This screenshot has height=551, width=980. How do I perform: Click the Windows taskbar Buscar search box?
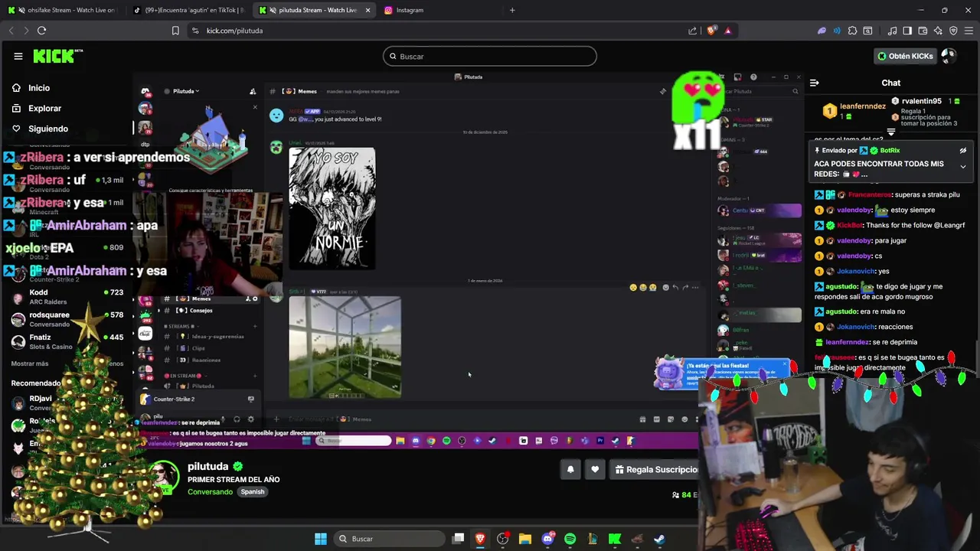388,539
